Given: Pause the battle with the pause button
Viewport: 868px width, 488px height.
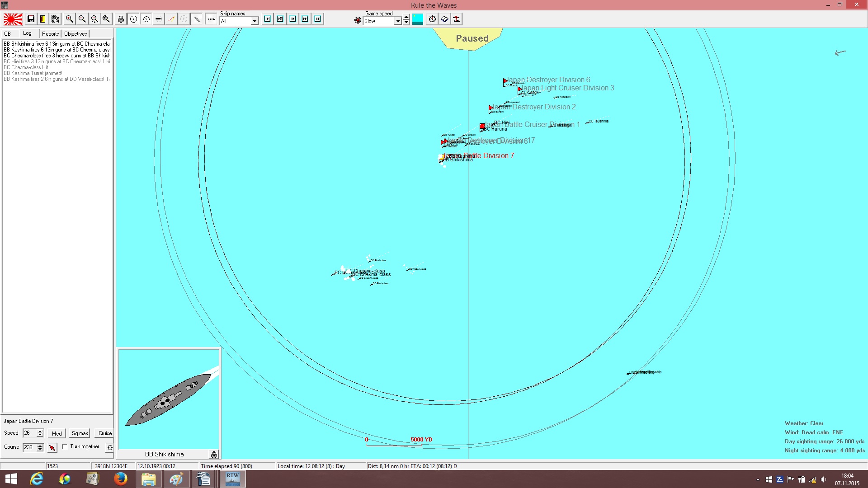Looking at the screenshot, I should click(x=318, y=19).
